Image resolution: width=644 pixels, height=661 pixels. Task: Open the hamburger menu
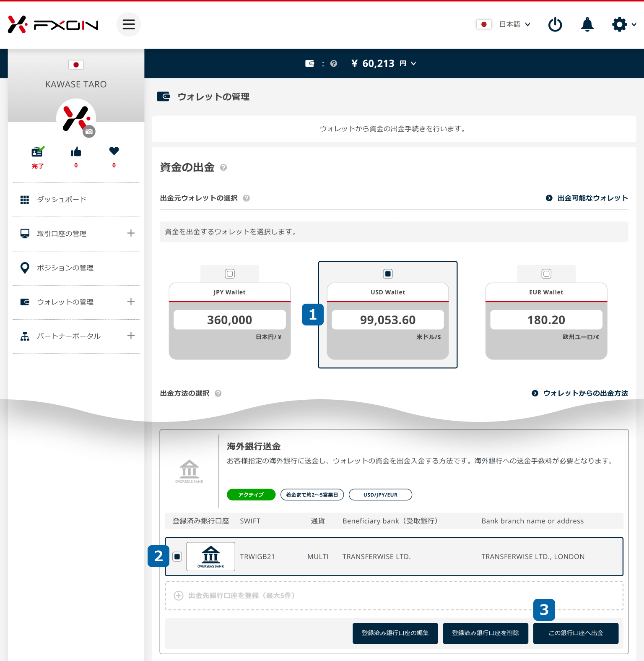click(129, 24)
